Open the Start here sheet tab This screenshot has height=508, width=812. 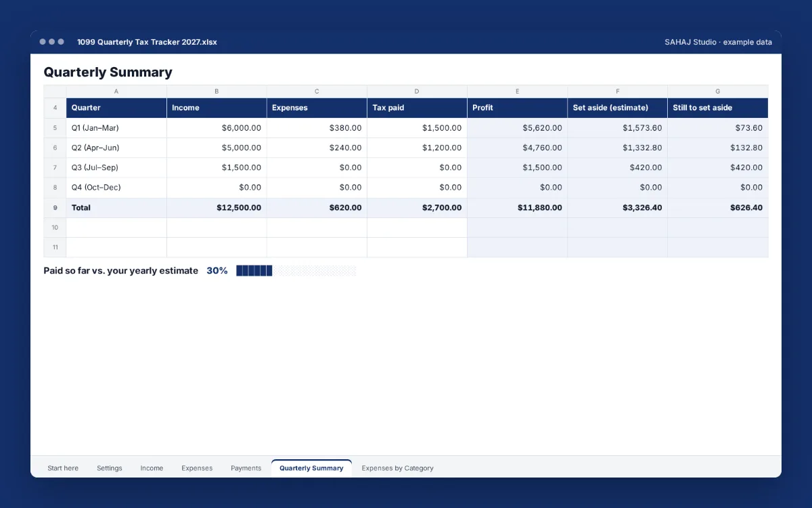63,468
